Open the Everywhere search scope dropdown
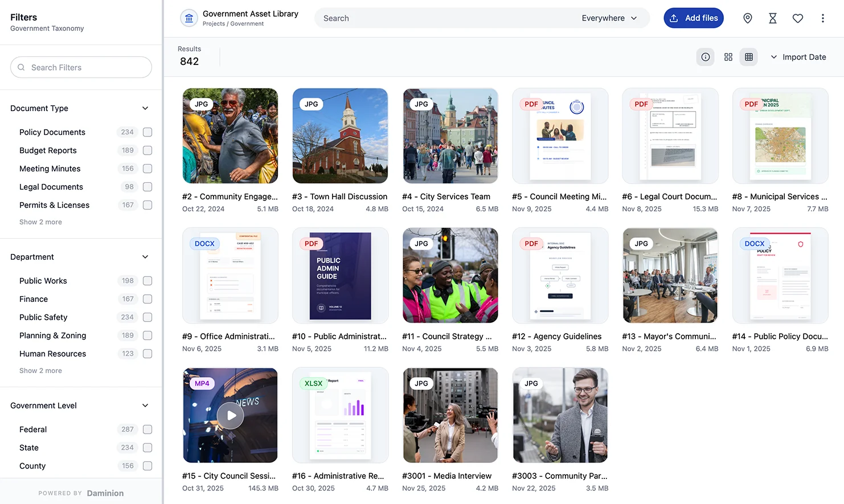This screenshot has width=844, height=504. point(609,18)
